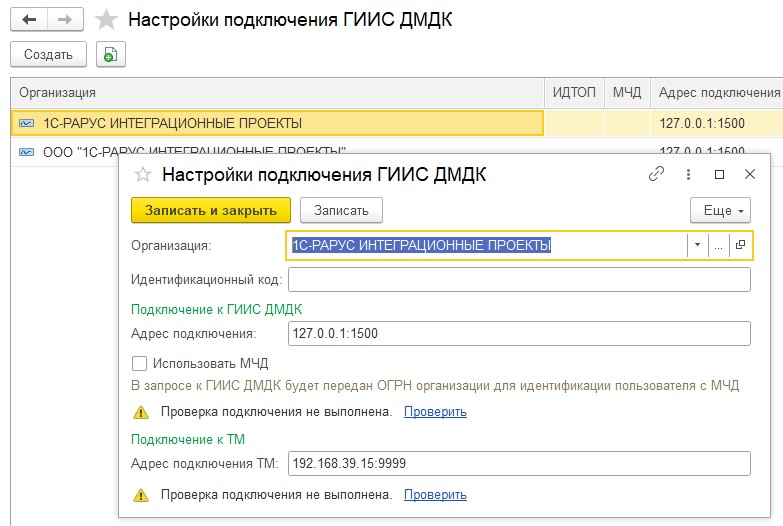Select row 1С-РАРУС ИНТЕГРАЦИОННЫЕ ПРОЕКТЫ in list
The height and width of the screenshot is (526, 783).
277,123
